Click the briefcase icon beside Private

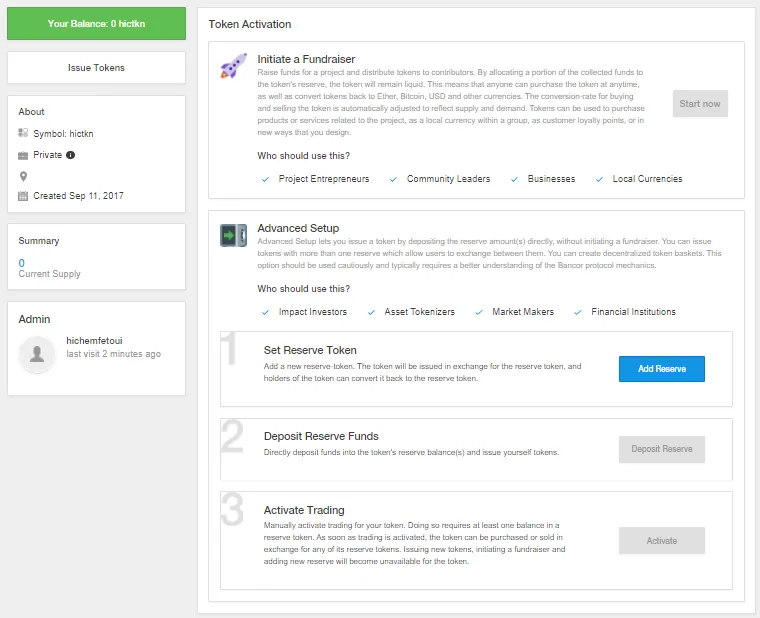pyautogui.click(x=23, y=156)
